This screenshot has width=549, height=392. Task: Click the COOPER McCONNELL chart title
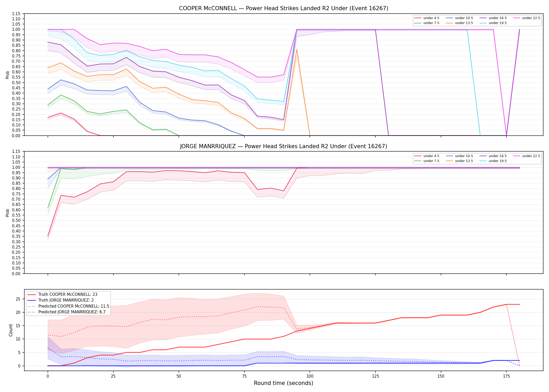[283, 8]
